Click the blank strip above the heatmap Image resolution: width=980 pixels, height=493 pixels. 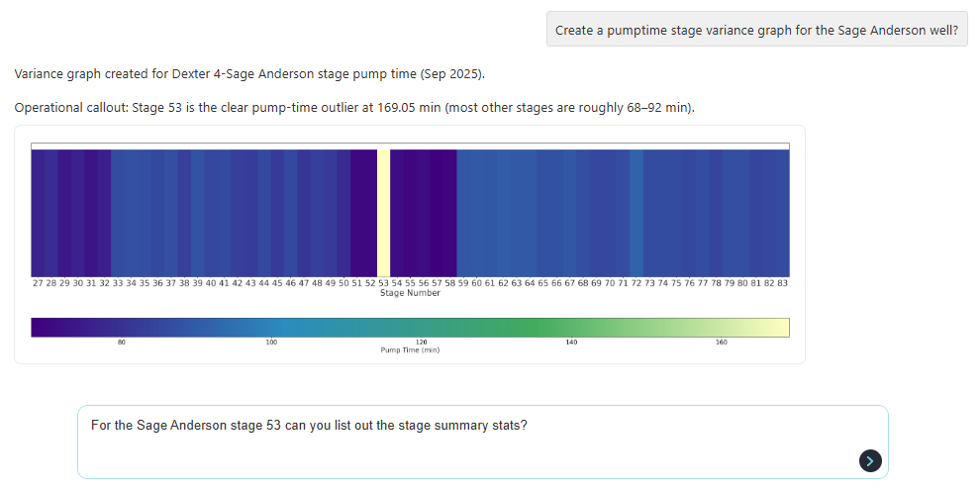pyautogui.click(x=410, y=147)
